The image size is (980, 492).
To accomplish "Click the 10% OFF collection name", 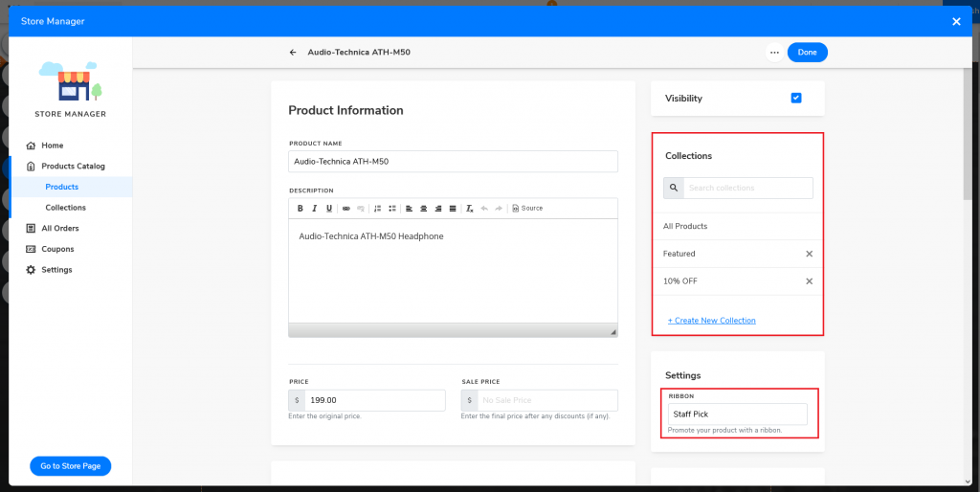I will 680,281.
